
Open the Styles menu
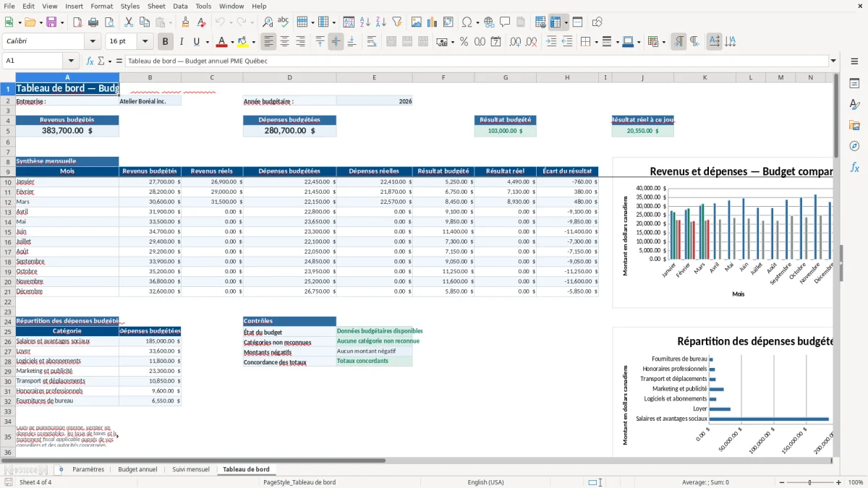click(130, 6)
